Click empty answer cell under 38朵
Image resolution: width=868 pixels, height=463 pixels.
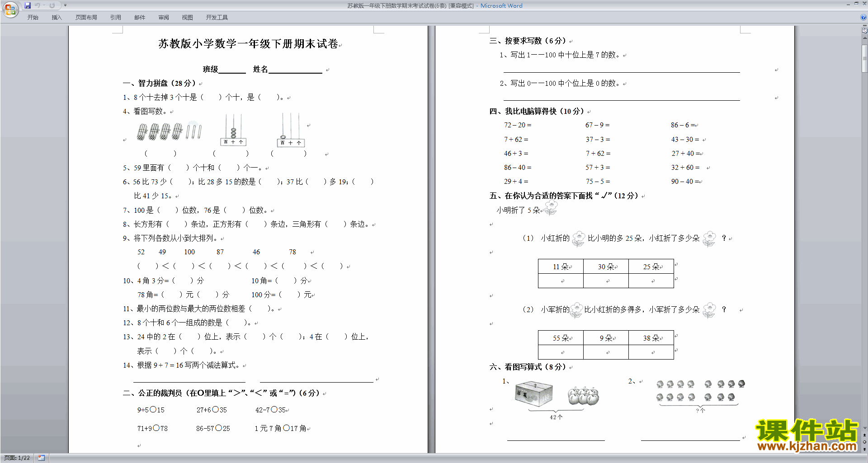click(651, 352)
